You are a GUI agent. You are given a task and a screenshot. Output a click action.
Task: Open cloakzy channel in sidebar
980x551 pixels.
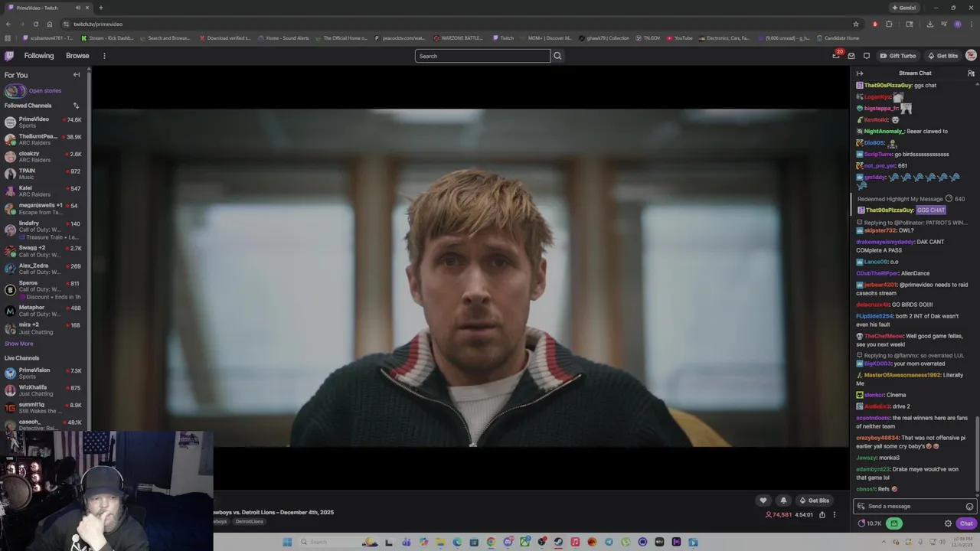[43, 156]
